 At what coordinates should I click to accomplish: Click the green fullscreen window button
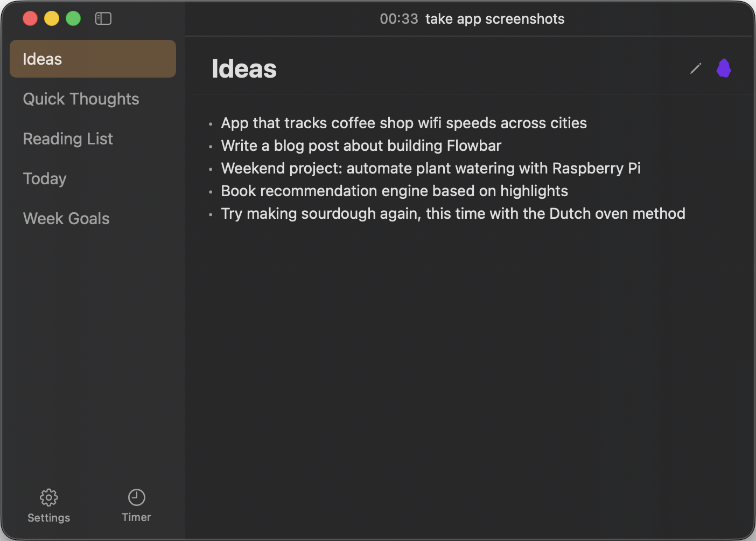pos(73,19)
